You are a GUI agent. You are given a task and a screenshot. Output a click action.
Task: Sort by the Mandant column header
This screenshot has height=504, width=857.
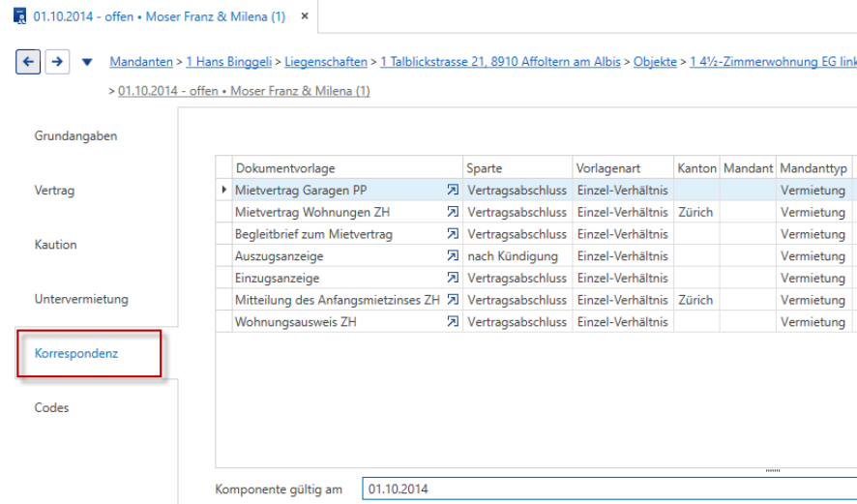(x=749, y=167)
